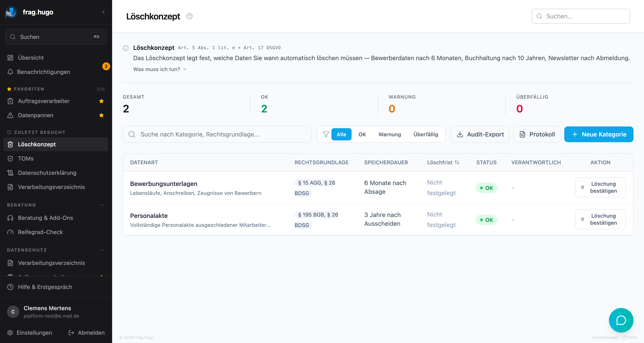The width and height of the screenshot is (644, 343).
Task: Click the OK status badge for Bewerbungsunterlagen
Action: click(x=487, y=188)
